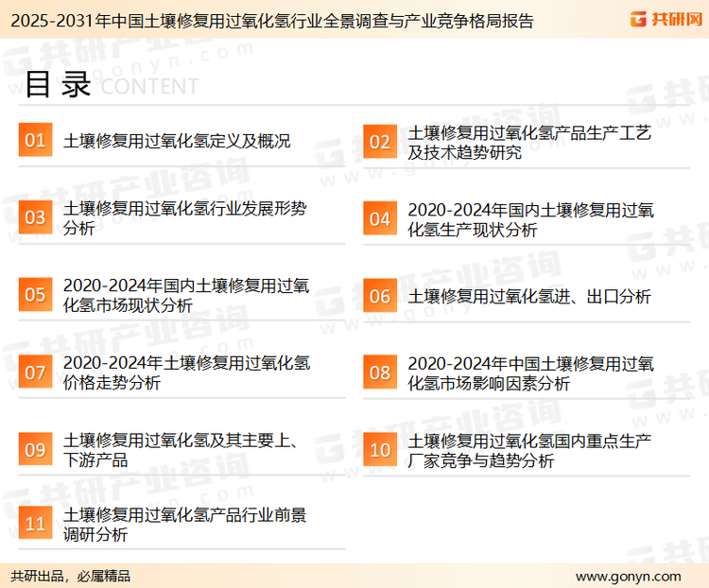Screen dimensions: 709x588
Task: Select chapter 过氧化氢价格走势分析
Action: (x=187, y=372)
